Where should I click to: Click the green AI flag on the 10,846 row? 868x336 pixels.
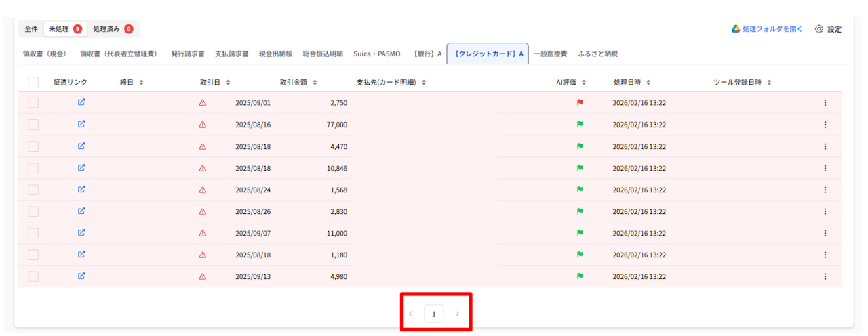click(580, 168)
